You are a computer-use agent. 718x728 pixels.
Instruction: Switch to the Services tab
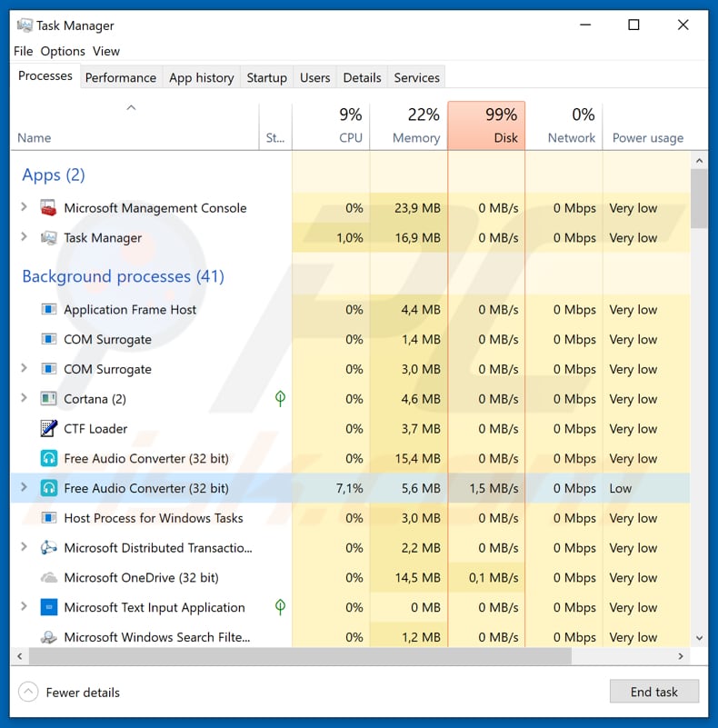416,77
